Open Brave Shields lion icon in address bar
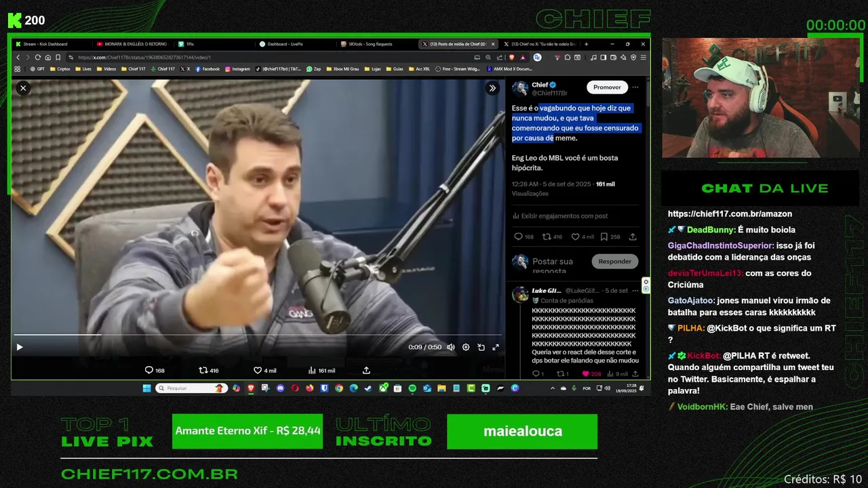 click(511, 58)
